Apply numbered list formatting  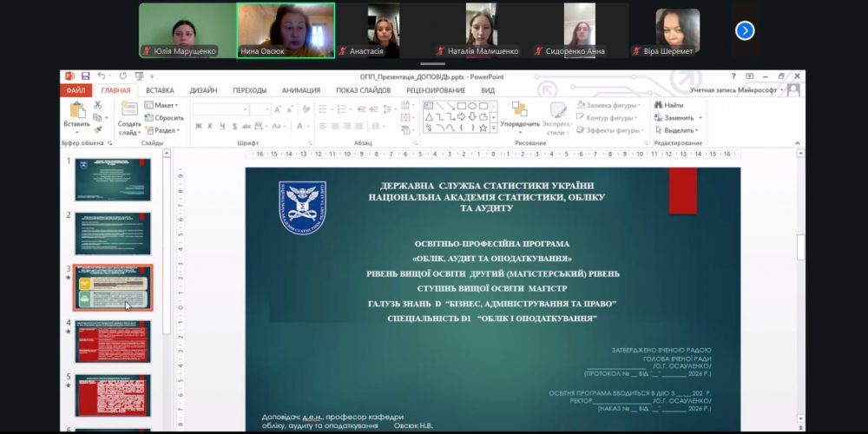point(341,109)
